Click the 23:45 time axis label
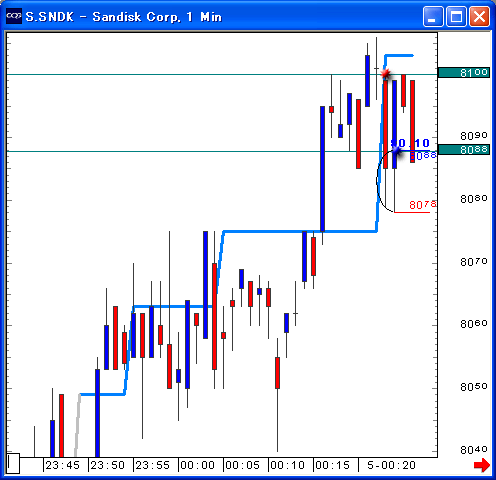Viewport: 496px width, 480px height. [62, 465]
